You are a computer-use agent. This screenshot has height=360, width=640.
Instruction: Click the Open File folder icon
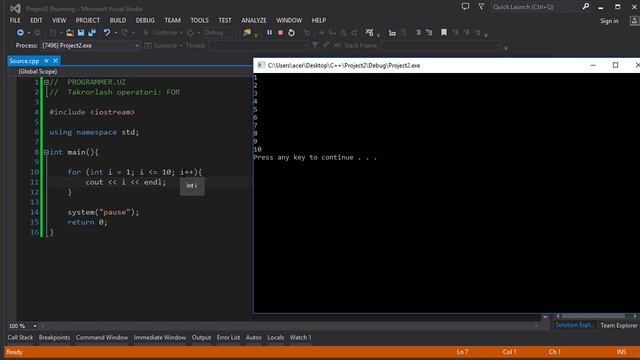70,33
